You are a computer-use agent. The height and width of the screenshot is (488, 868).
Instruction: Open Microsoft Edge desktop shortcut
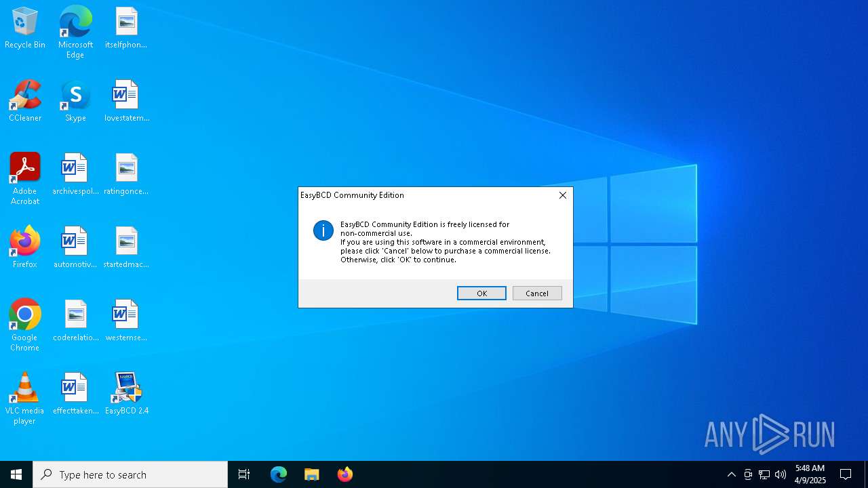click(x=75, y=33)
